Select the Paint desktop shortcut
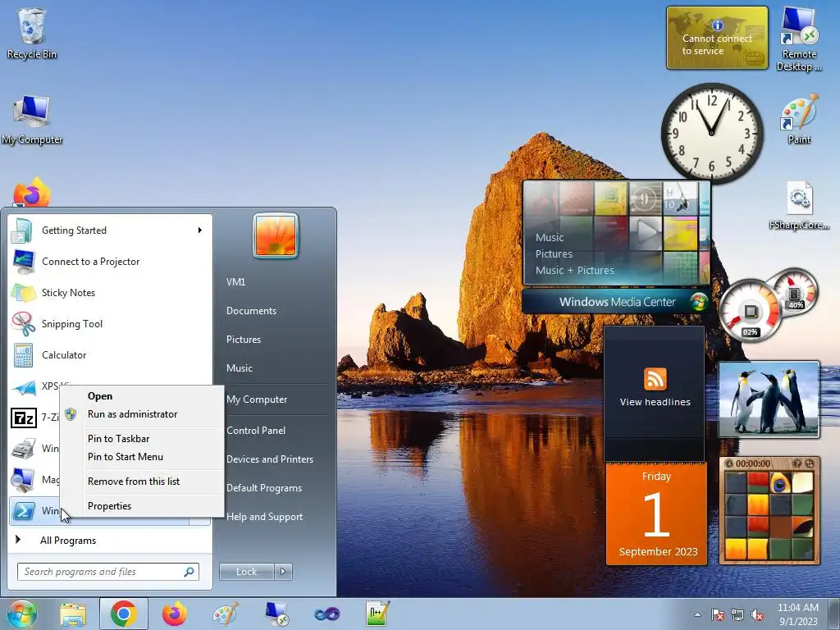Viewport: 840px width, 630px height. (799, 119)
